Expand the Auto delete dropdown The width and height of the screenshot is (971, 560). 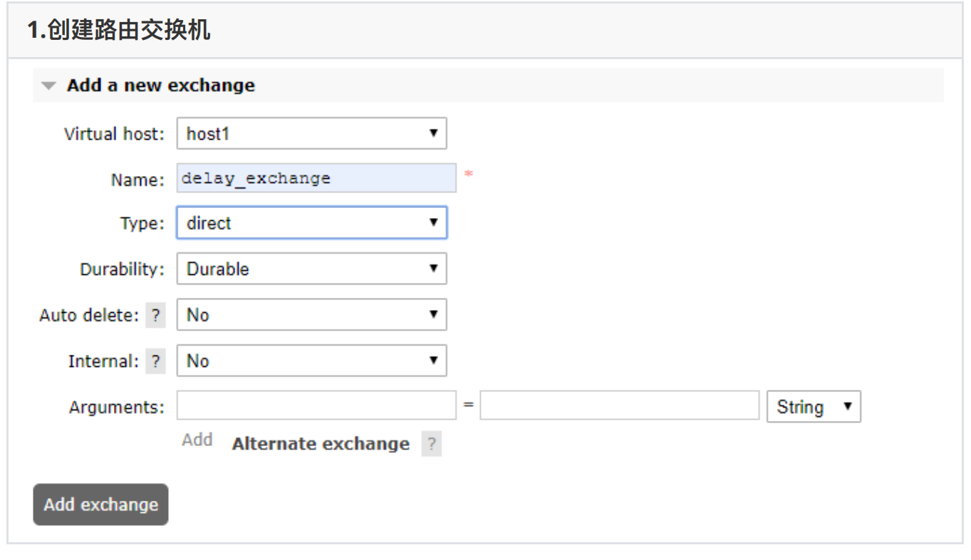pos(311,315)
